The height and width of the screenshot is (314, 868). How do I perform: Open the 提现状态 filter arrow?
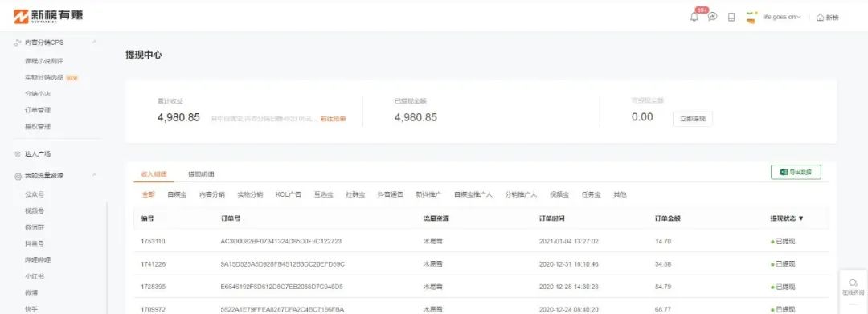pyautogui.click(x=800, y=218)
